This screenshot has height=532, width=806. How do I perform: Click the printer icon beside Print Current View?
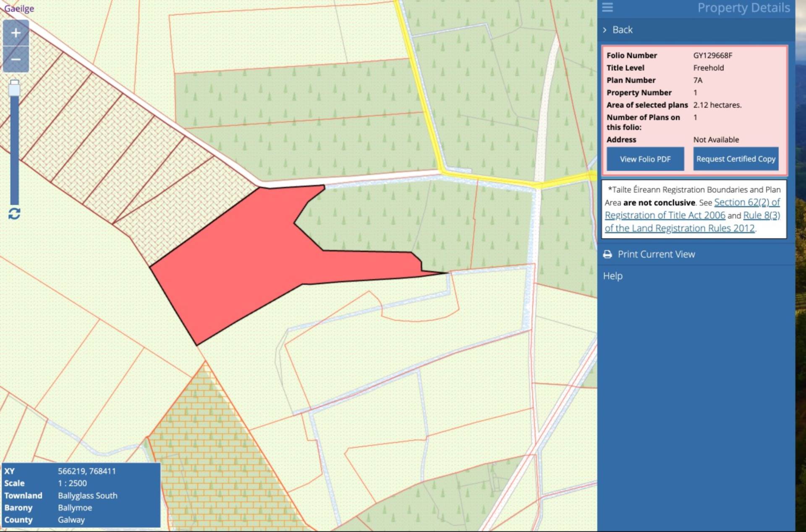pos(607,254)
